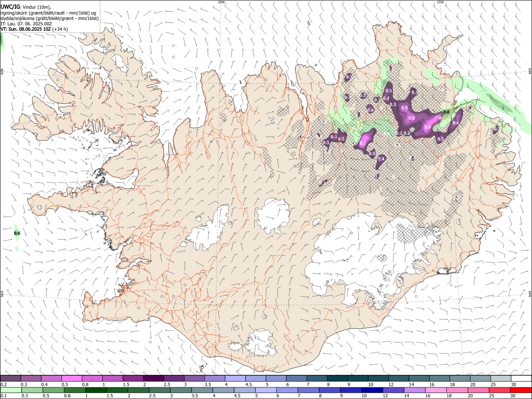Select the bright pink 0.5 upper legend swatch
The image size is (532, 399).
[x=71, y=379]
